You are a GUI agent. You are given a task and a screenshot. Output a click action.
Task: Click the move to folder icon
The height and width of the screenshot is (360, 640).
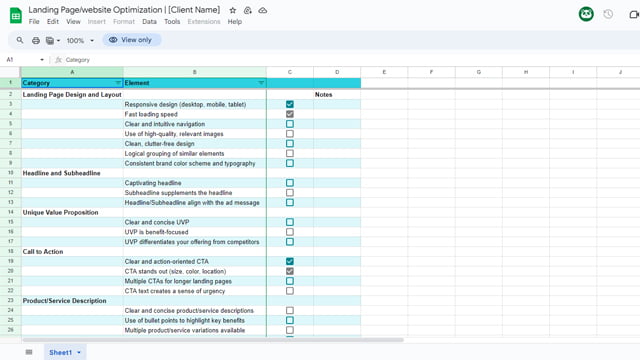[248, 11]
